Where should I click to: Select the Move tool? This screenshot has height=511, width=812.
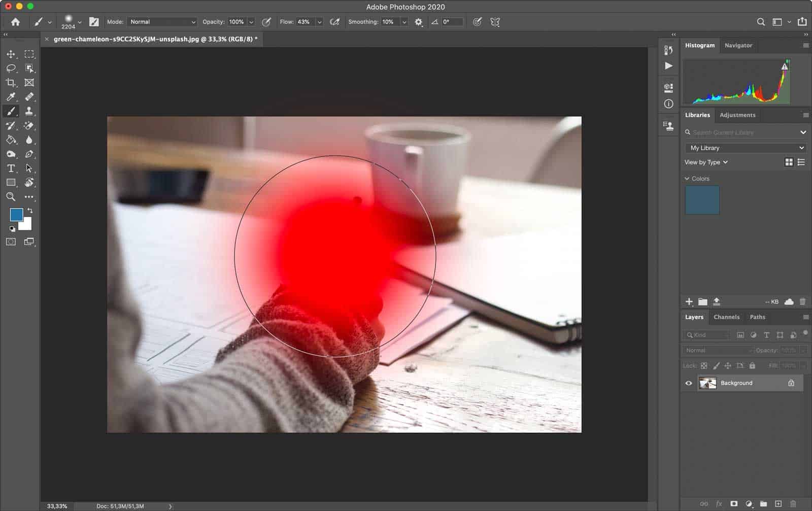tap(11, 54)
